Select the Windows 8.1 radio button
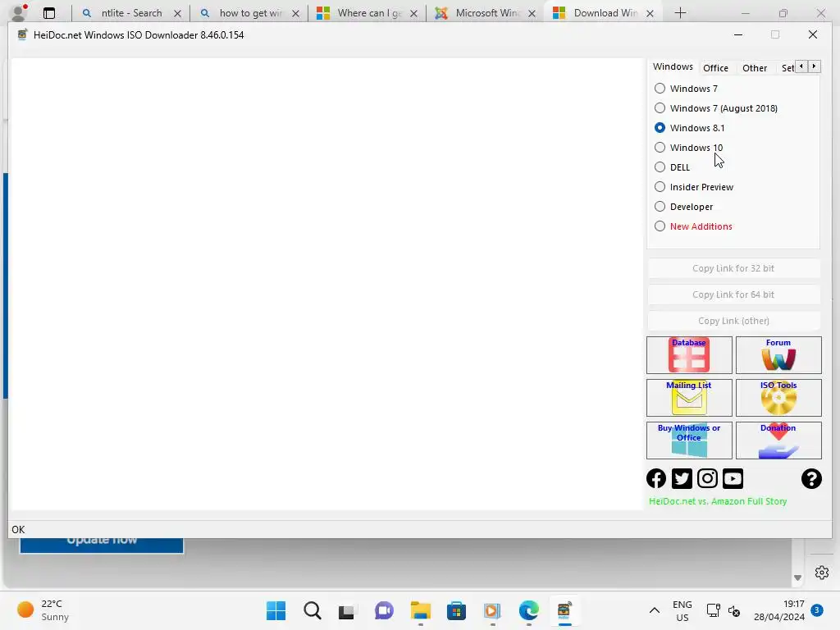Image resolution: width=840 pixels, height=630 pixels. click(x=660, y=127)
